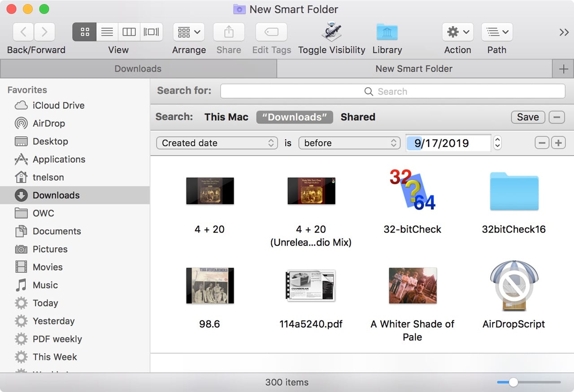574x392 pixels.
Task: Click the 300 items status text
Action: (287, 382)
